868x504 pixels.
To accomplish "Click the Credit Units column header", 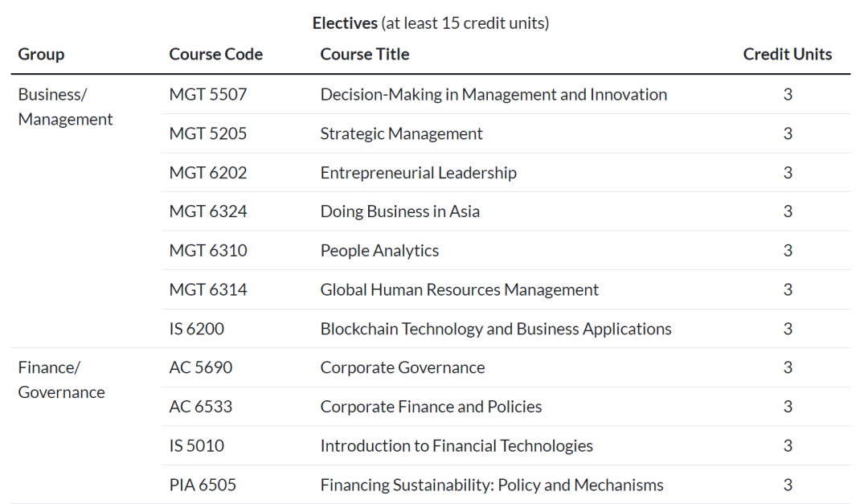I will (787, 55).
